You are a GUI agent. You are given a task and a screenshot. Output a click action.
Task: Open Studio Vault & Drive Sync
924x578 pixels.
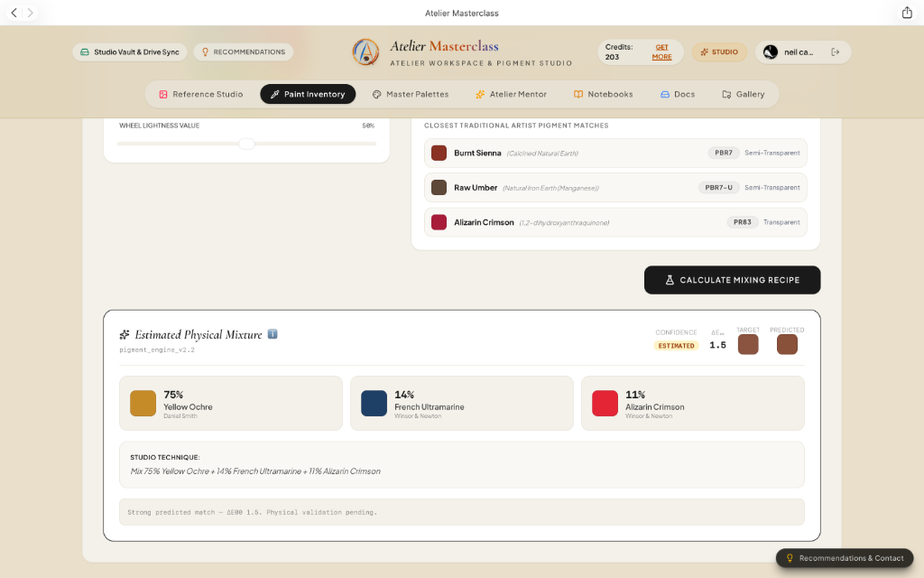point(130,51)
